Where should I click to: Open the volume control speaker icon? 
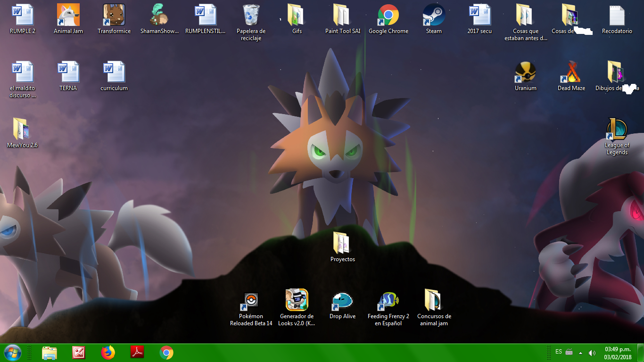coord(592,353)
